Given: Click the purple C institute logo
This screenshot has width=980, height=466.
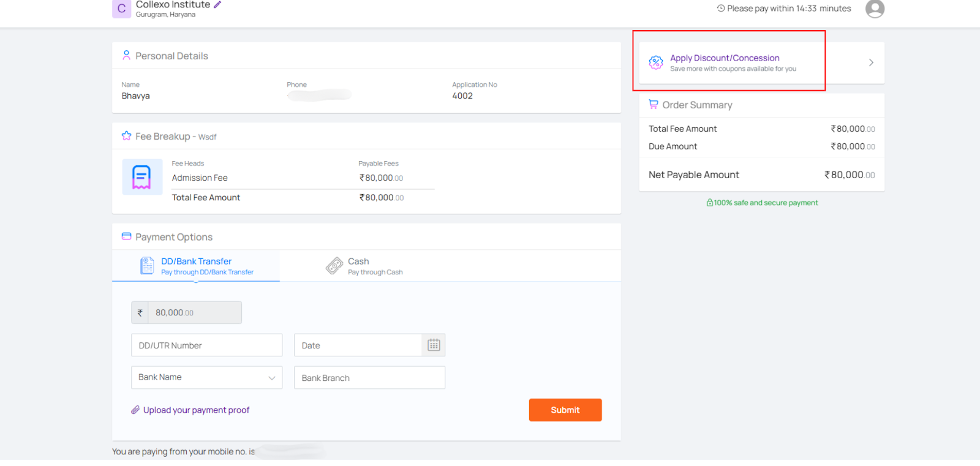Looking at the screenshot, I should 121,9.
